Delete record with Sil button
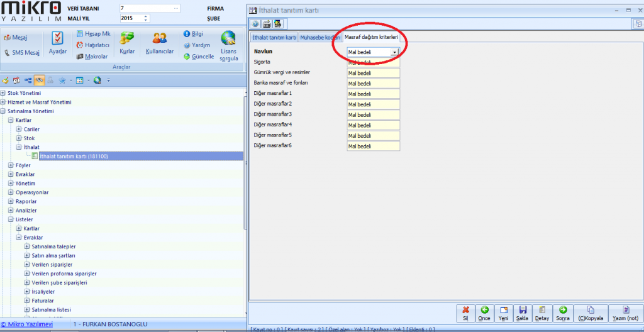Screen dimensions: 644x332 [x=465, y=313]
